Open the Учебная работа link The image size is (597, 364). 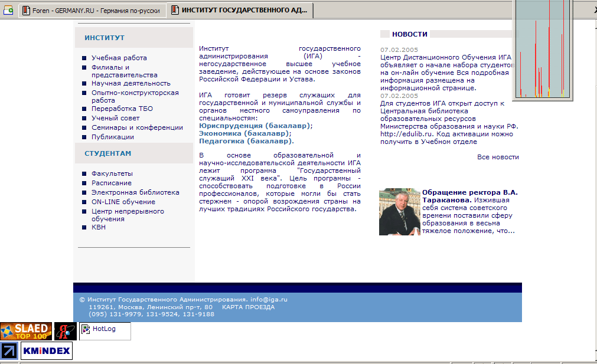pos(119,58)
